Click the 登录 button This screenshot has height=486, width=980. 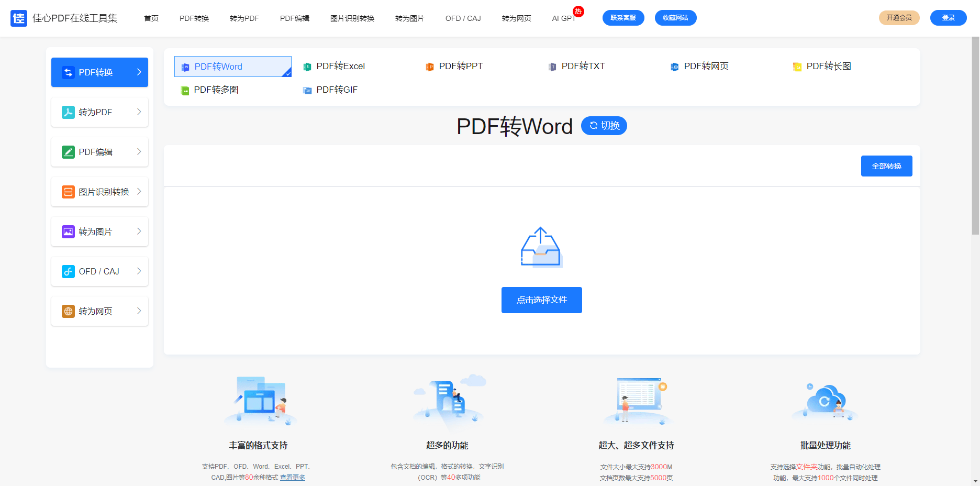(x=948, y=17)
